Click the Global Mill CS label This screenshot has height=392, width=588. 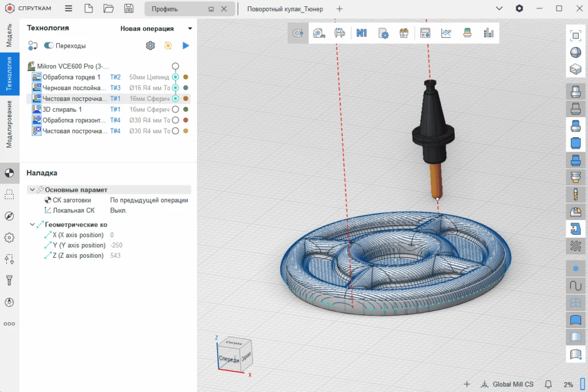pyautogui.click(x=513, y=384)
